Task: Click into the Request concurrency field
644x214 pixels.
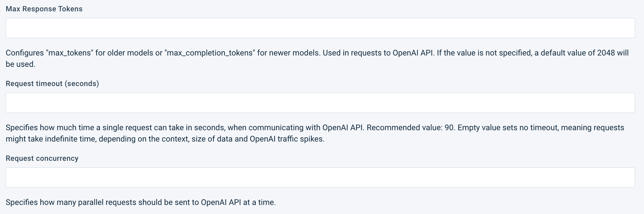Action: pos(320,177)
